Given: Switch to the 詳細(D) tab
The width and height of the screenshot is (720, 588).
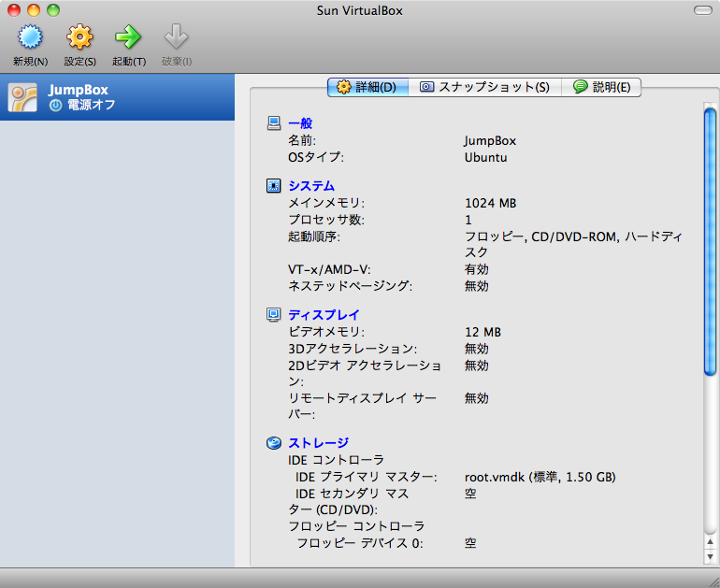Looking at the screenshot, I should pyautogui.click(x=367, y=87).
